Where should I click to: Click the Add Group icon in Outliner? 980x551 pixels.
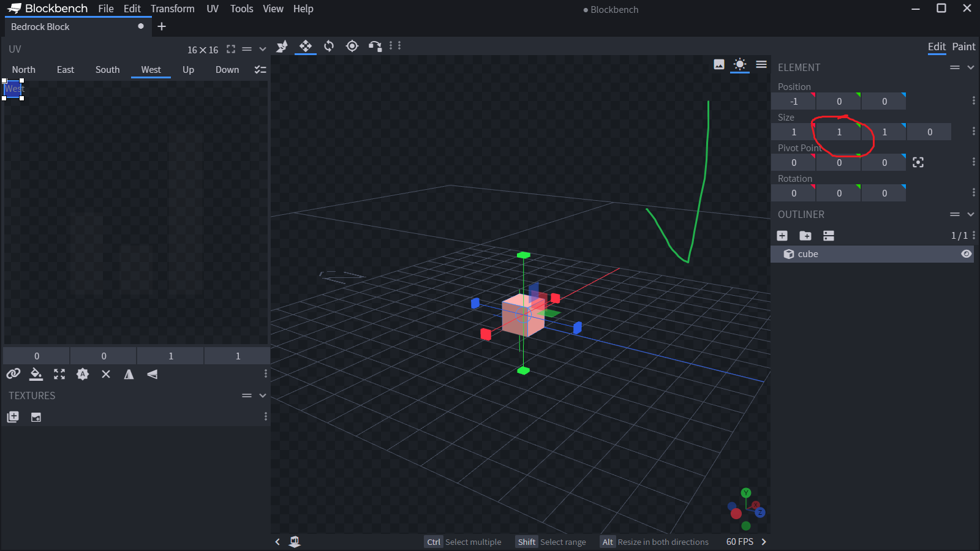[805, 236]
